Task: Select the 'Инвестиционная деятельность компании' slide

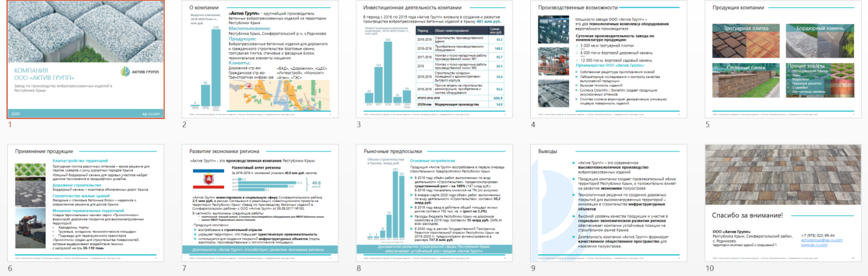Action: tap(434, 58)
